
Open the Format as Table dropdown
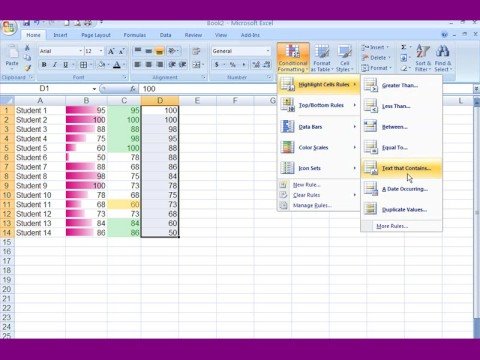click(322, 58)
